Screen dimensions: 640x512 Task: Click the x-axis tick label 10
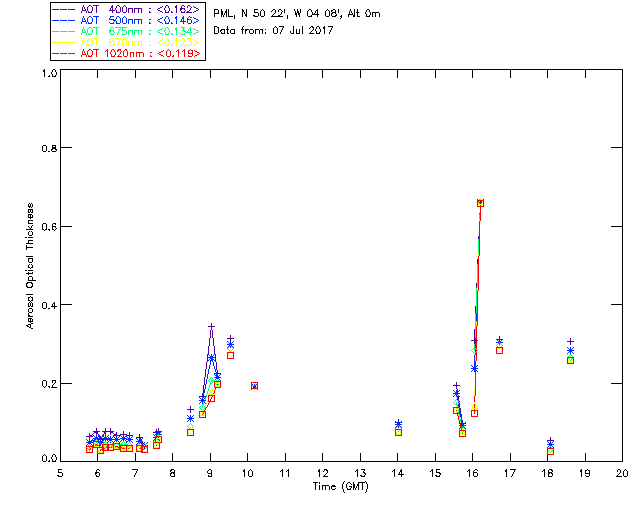pos(247,473)
